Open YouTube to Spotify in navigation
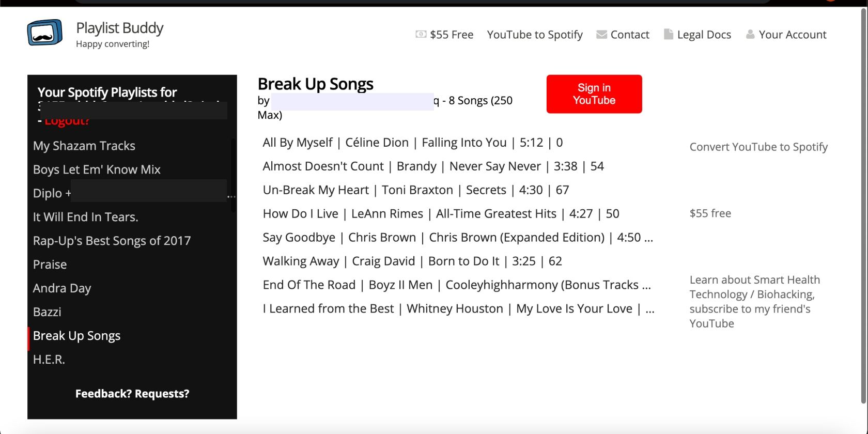Viewport: 868px width, 434px height. (x=535, y=35)
